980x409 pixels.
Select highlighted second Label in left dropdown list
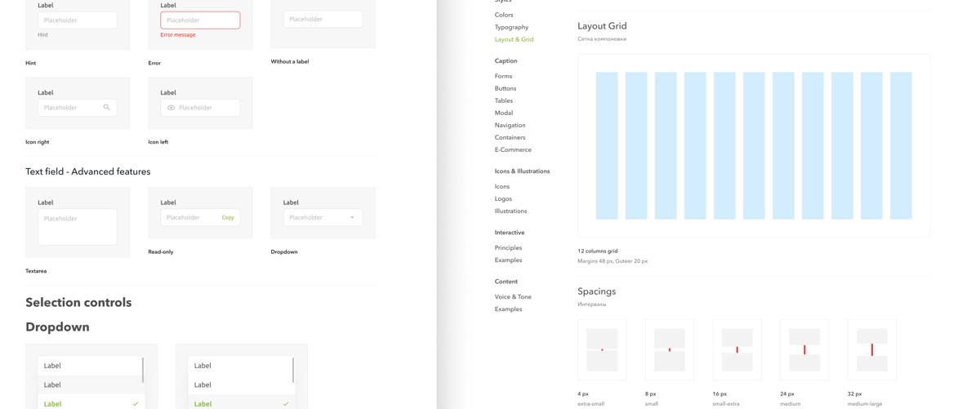click(x=91, y=385)
